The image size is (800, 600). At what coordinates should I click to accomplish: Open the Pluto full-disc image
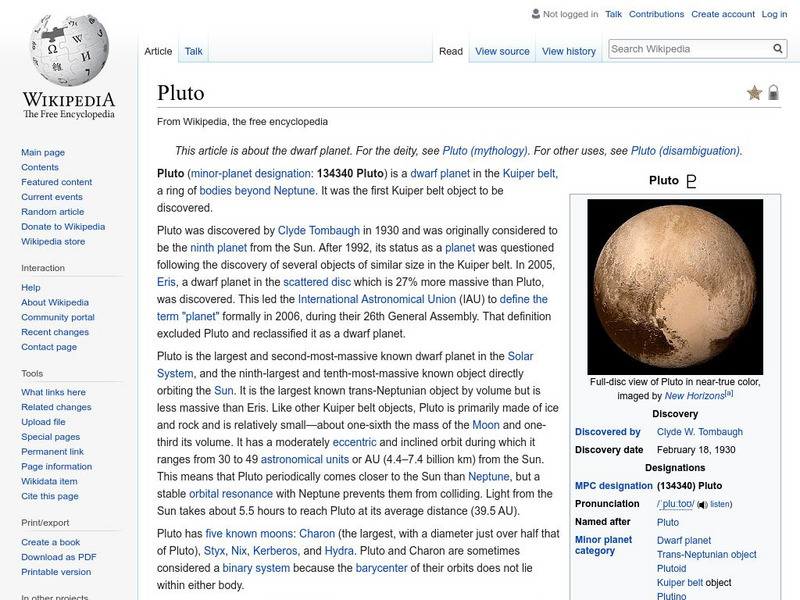pos(675,286)
